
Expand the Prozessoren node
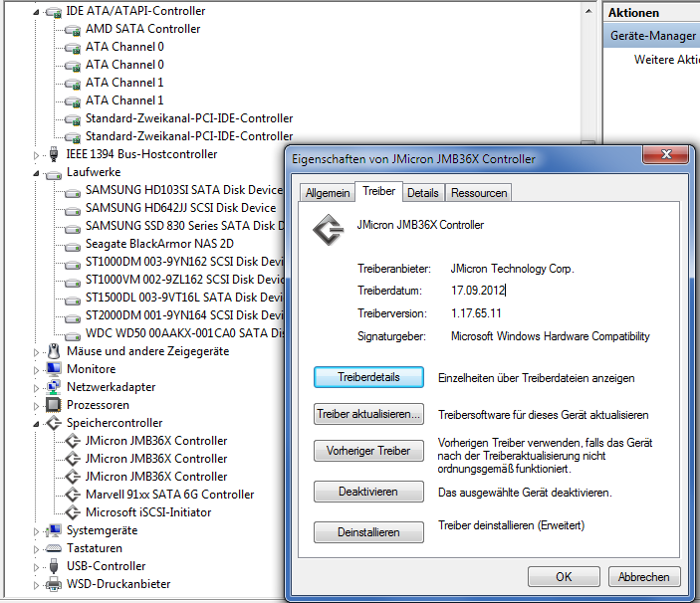[x=36, y=406]
